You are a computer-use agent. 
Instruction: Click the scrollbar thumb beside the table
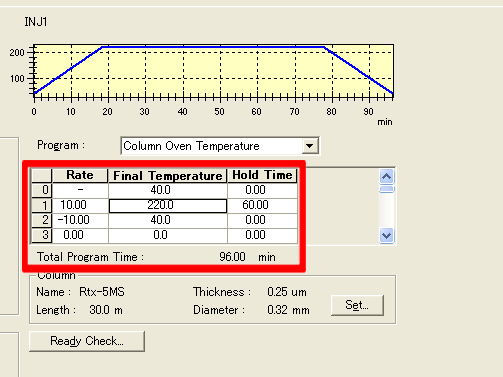point(386,189)
